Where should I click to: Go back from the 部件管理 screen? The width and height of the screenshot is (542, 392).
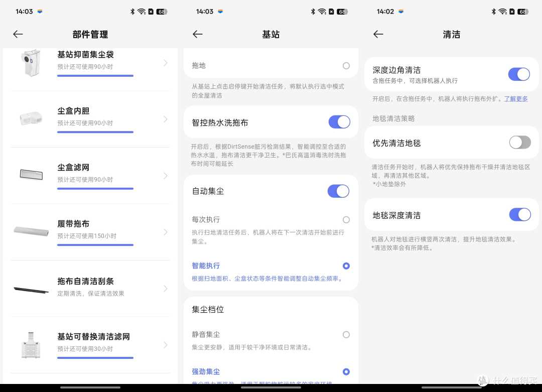point(18,34)
